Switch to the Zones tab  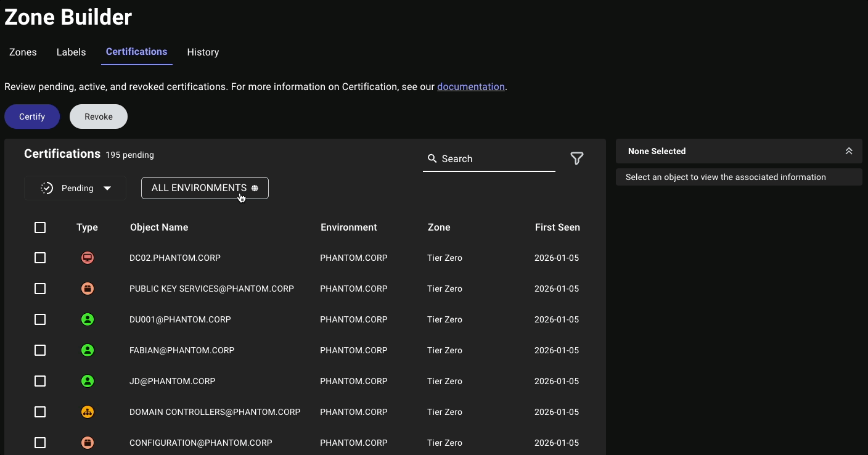22,52
